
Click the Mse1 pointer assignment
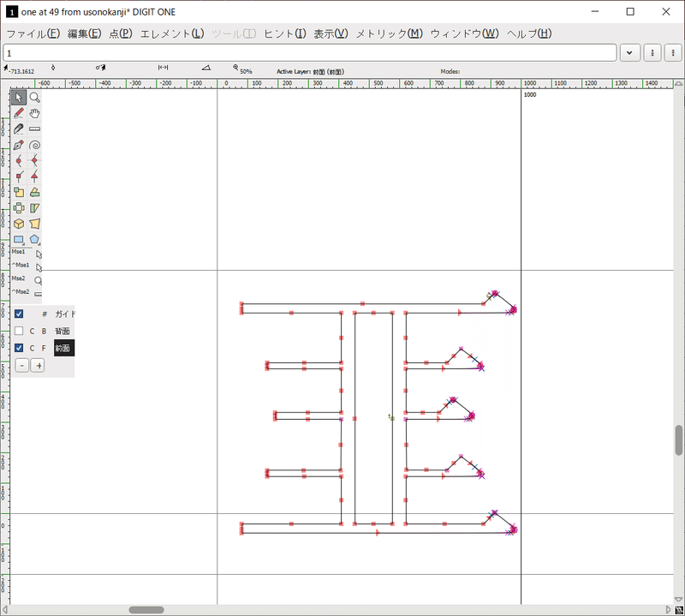point(27,253)
